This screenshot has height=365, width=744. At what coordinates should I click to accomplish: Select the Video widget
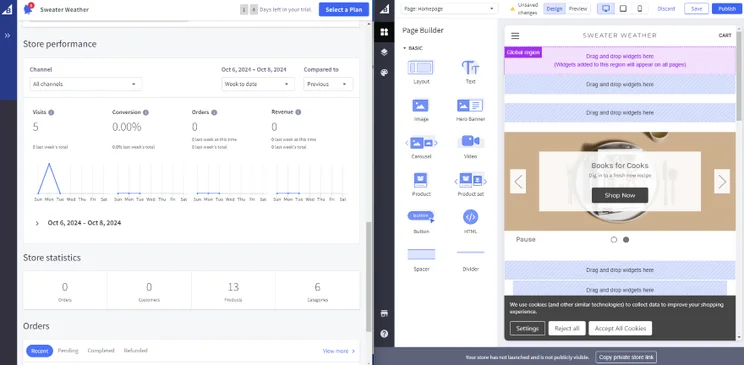470,147
